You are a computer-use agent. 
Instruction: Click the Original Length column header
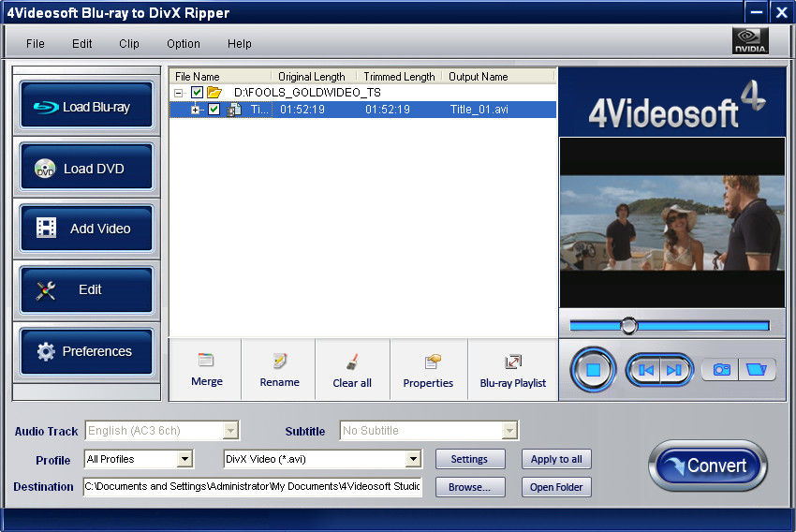click(x=314, y=77)
